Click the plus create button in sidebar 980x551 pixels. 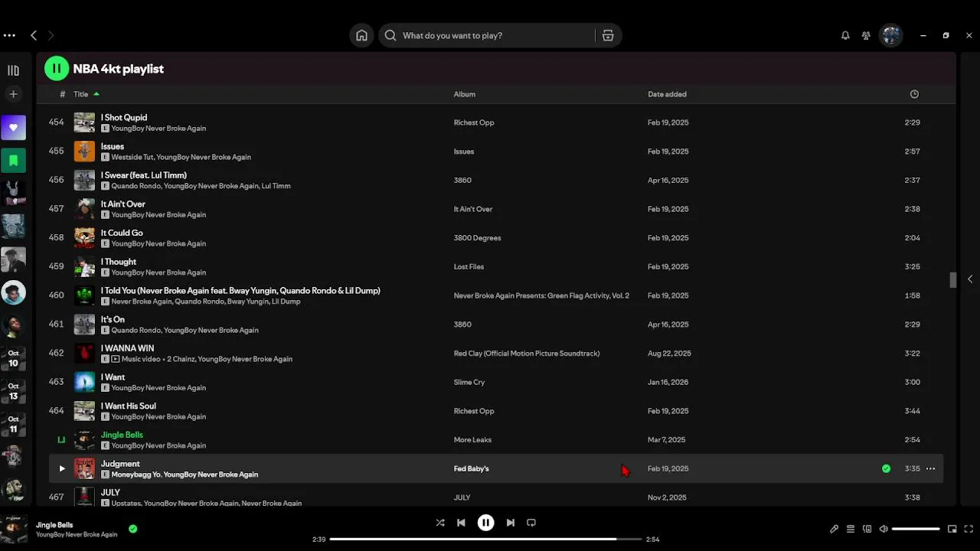click(x=13, y=94)
